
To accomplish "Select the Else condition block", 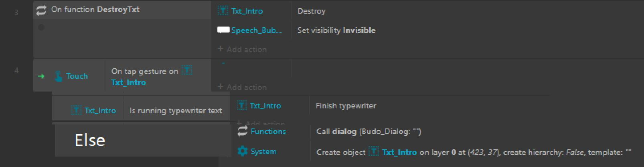I will 142,140.
